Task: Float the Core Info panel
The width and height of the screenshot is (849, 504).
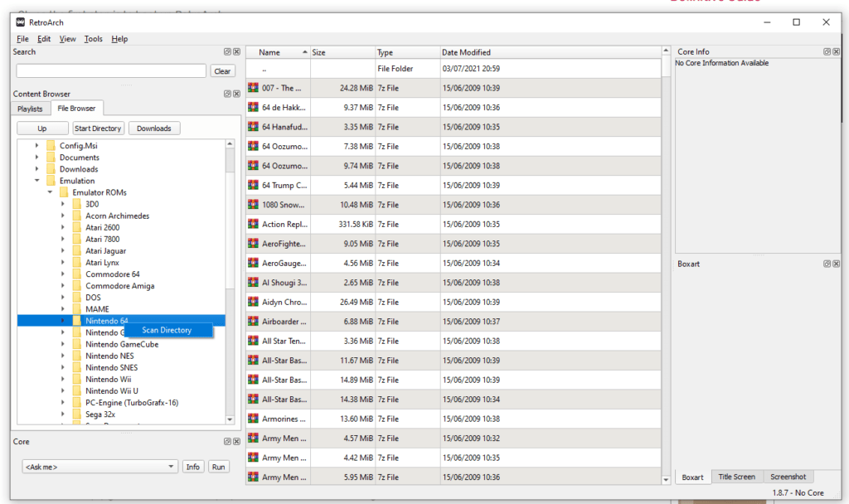Action: (827, 52)
